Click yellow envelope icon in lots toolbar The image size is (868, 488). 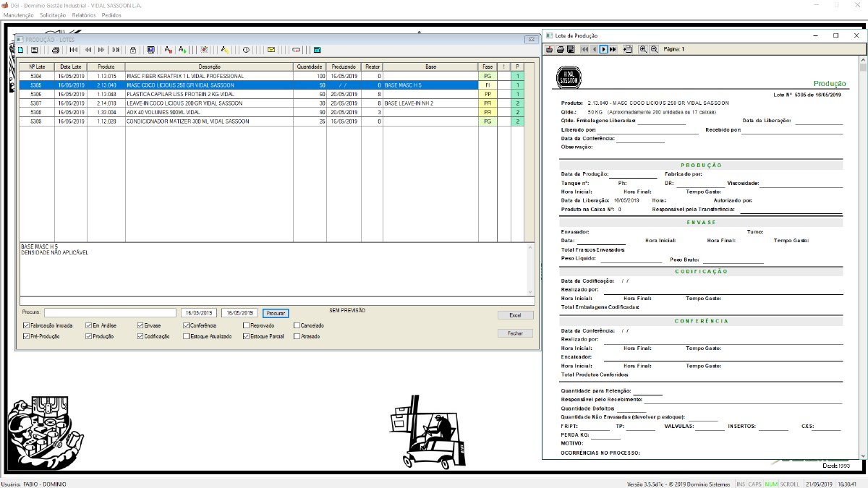[271, 50]
